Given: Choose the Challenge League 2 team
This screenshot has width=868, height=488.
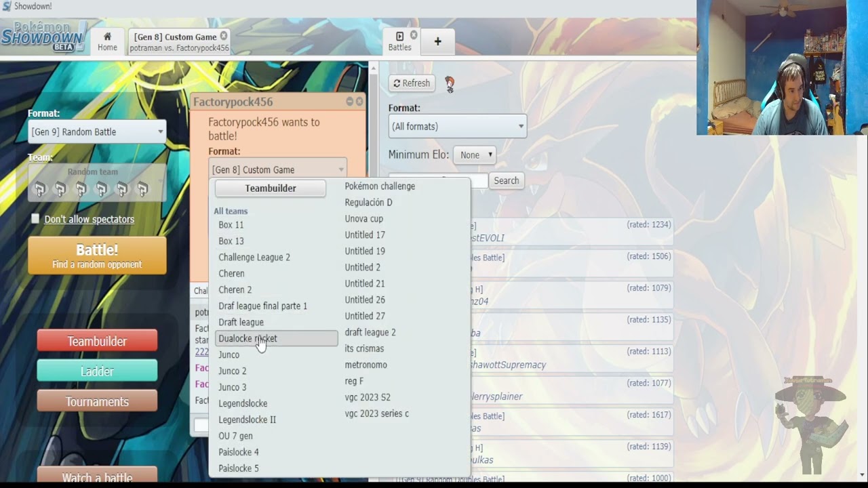Looking at the screenshot, I should (x=275, y=258).
